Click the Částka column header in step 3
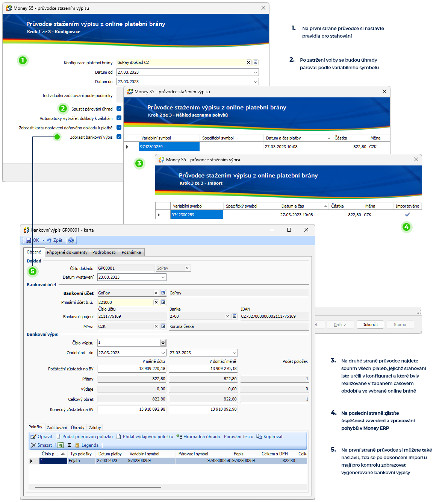This screenshot has width=448, height=502. pos(346,206)
